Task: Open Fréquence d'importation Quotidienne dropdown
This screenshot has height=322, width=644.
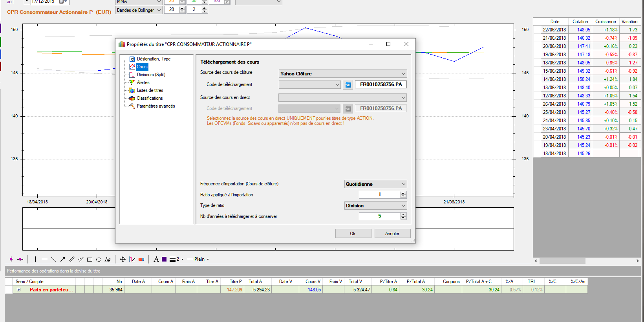Action: [x=376, y=184]
